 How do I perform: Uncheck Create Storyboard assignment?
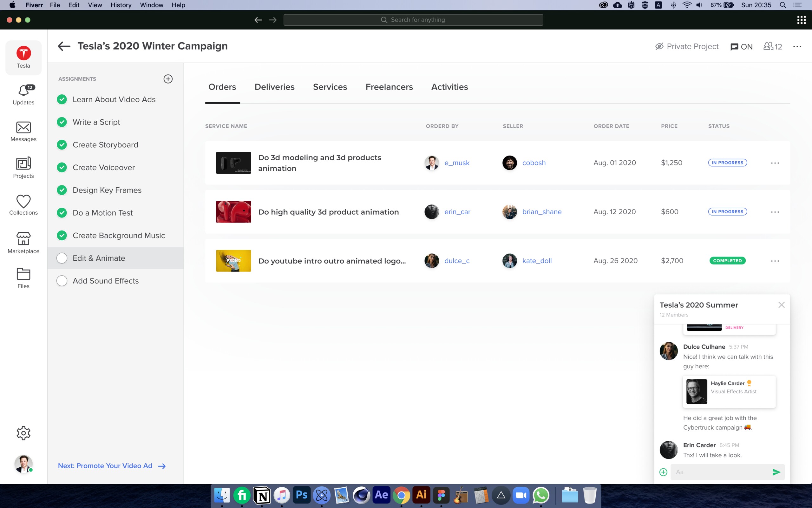click(x=62, y=145)
